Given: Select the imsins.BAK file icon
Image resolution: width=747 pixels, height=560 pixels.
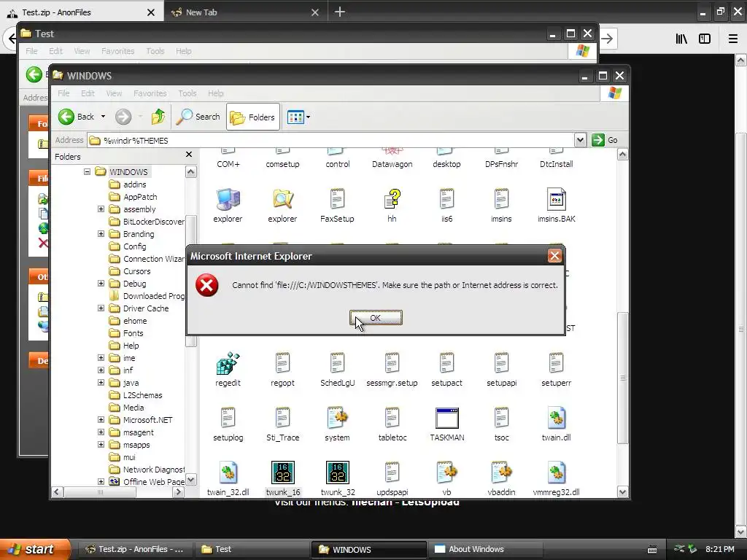Looking at the screenshot, I should pos(556,205).
